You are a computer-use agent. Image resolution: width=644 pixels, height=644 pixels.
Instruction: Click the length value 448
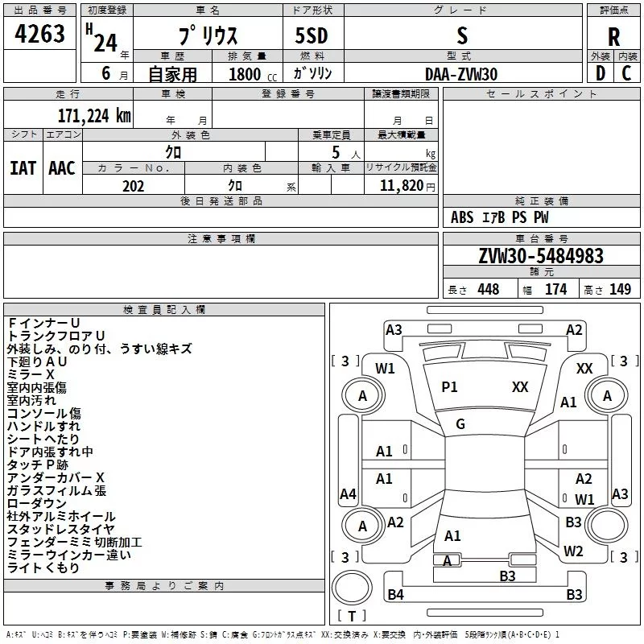(489, 290)
